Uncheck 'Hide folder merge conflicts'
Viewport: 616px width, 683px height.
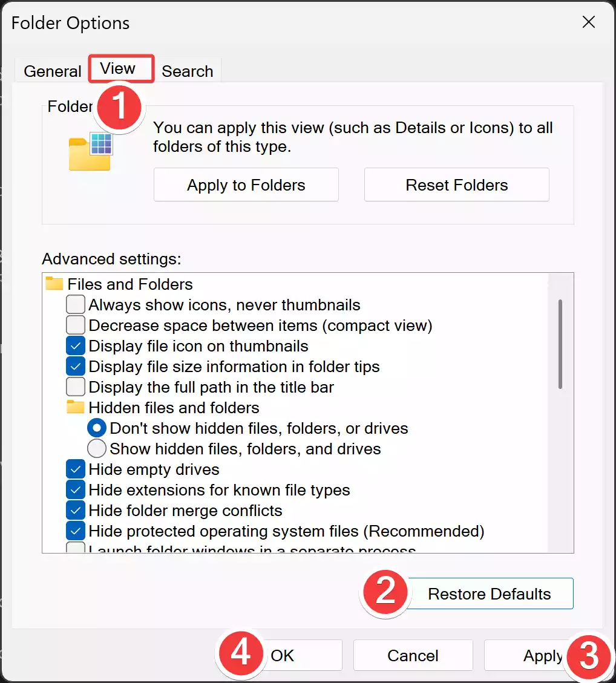[75, 510]
